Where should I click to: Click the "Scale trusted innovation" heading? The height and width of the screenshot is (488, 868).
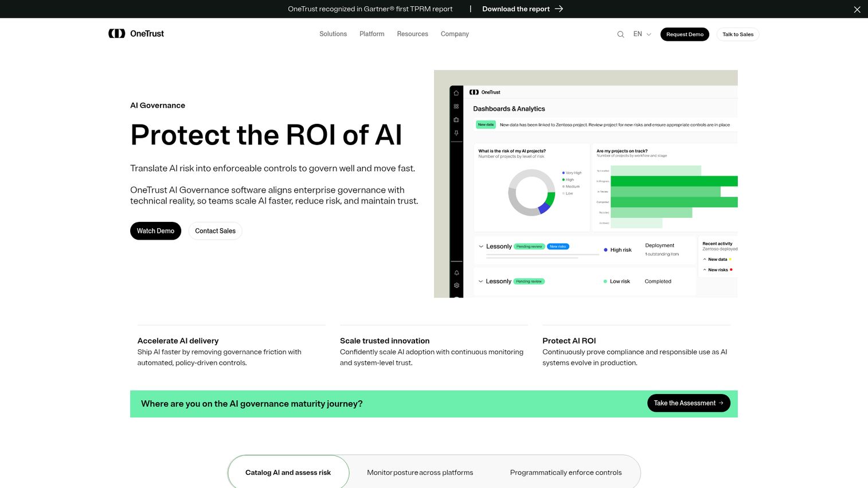385,341
